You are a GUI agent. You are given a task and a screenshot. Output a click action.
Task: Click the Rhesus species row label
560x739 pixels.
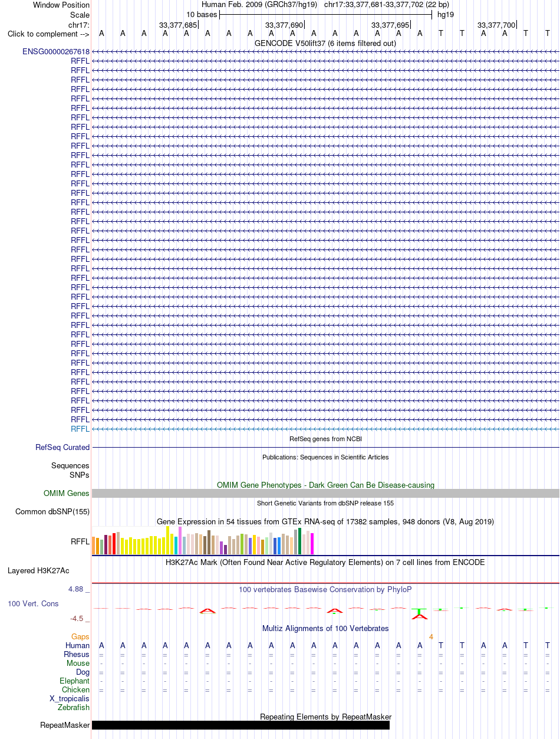(77, 655)
